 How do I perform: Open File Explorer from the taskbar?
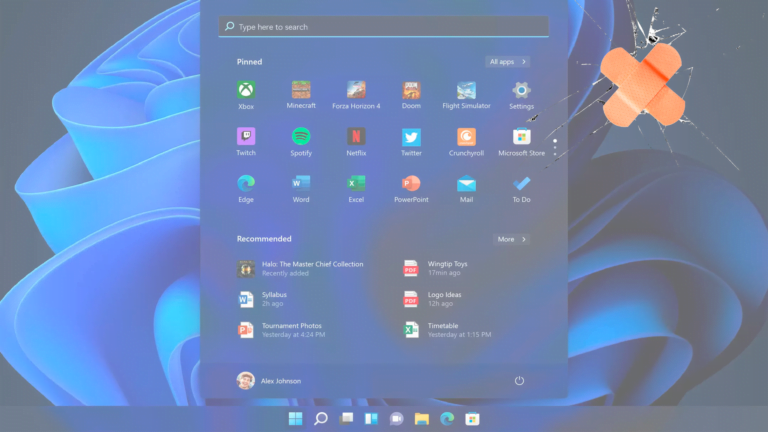(422, 419)
